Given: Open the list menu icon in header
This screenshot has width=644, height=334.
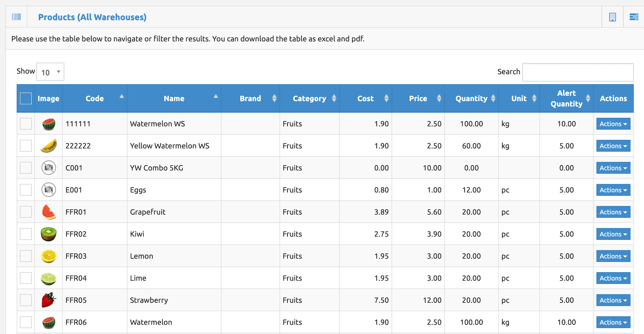Looking at the screenshot, I should click(634, 17).
